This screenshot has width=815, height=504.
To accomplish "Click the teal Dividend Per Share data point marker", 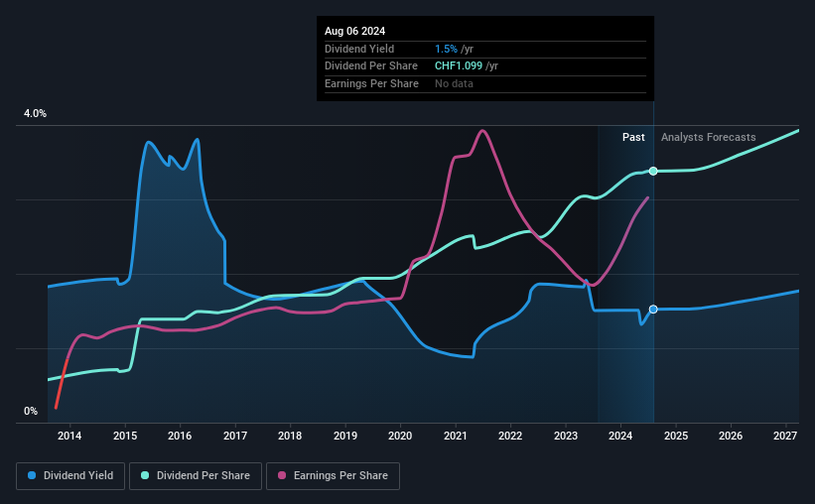I will [653, 171].
